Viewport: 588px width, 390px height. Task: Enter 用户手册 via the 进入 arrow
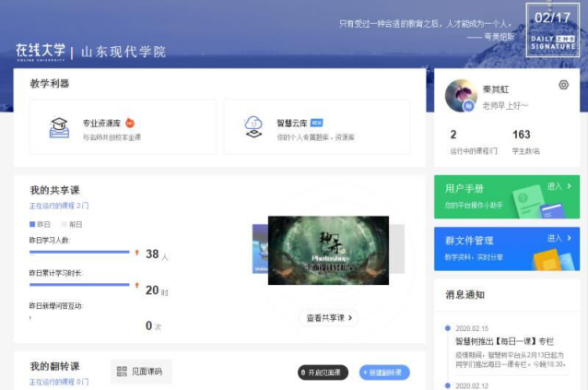pyautogui.click(x=559, y=186)
